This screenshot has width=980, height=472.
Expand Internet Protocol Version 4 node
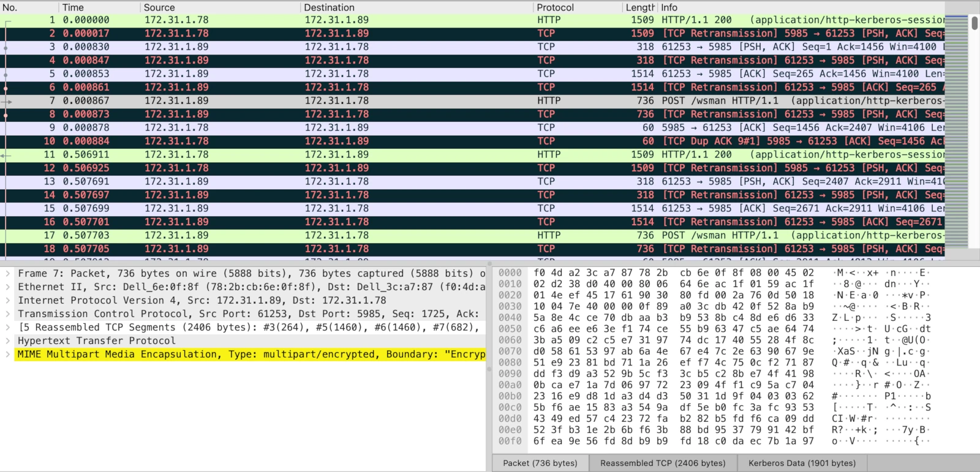[7, 301]
